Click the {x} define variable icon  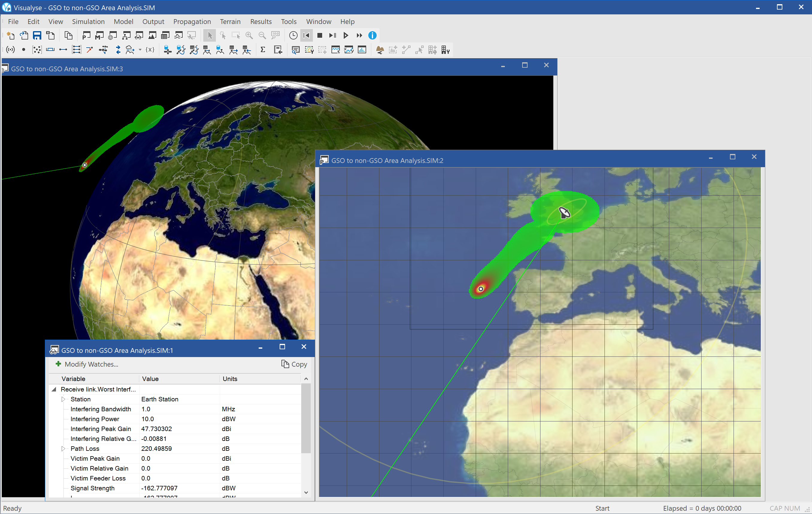150,50
